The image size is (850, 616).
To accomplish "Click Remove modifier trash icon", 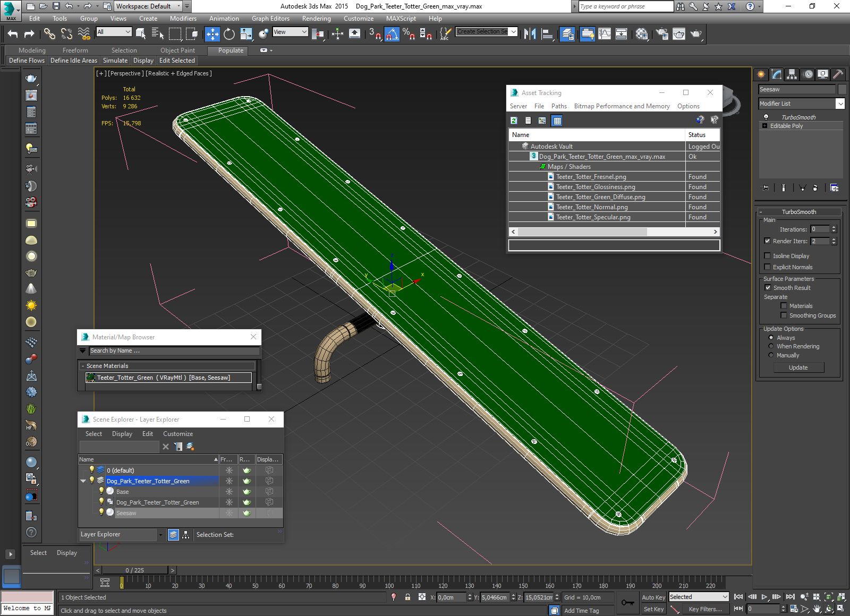I will coord(815,187).
